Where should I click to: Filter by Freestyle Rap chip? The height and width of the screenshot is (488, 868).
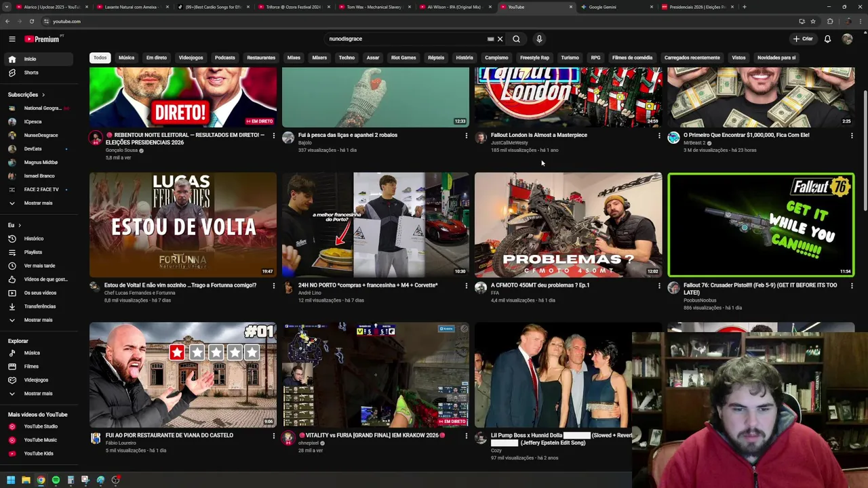[x=534, y=58]
